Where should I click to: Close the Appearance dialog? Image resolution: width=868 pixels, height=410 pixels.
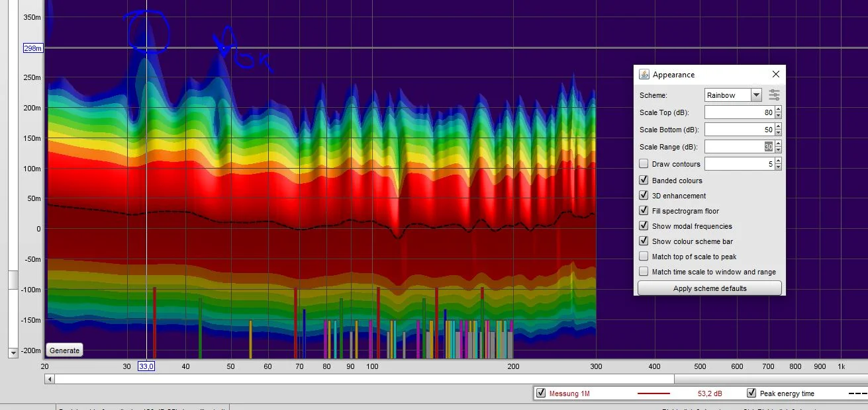tap(776, 74)
